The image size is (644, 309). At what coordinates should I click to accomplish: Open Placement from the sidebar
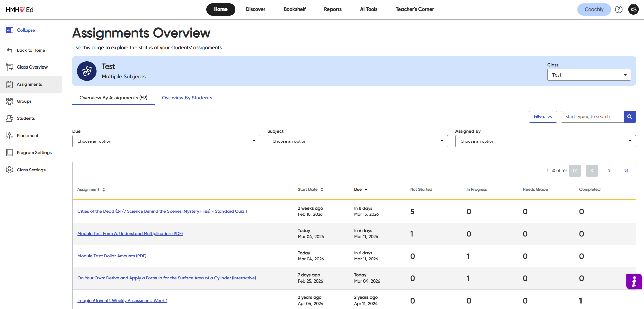pyautogui.click(x=31, y=136)
